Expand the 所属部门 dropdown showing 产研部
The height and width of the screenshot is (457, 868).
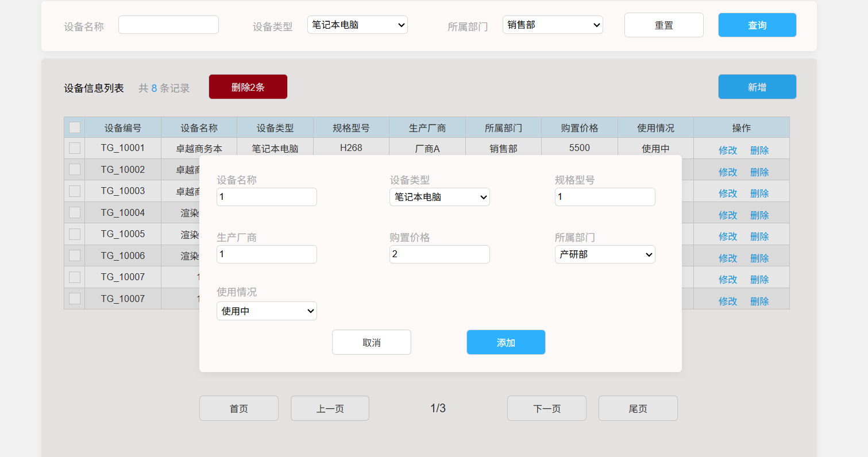(605, 254)
